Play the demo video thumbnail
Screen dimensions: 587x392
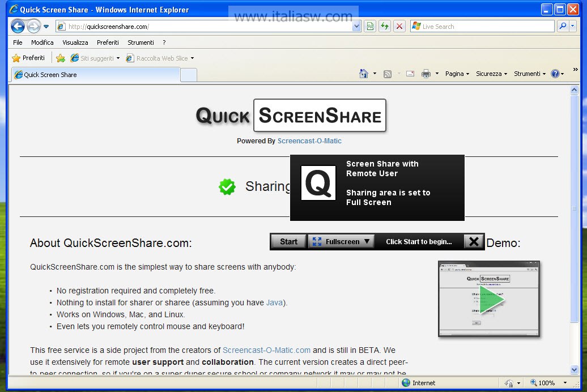click(489, 299)
